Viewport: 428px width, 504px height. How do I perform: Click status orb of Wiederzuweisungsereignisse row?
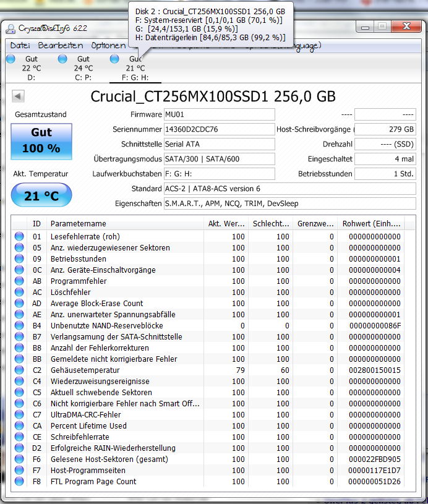tap(19, 381)
